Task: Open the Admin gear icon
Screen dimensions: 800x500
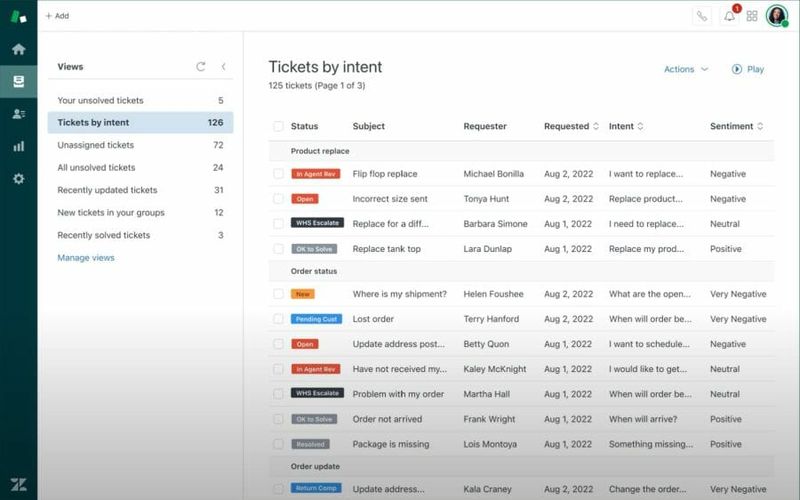Action: [x=18, y=179]
